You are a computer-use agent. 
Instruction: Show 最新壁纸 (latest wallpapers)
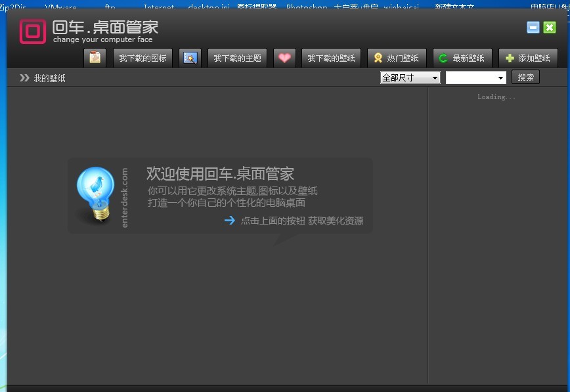[x=462, y=58]
